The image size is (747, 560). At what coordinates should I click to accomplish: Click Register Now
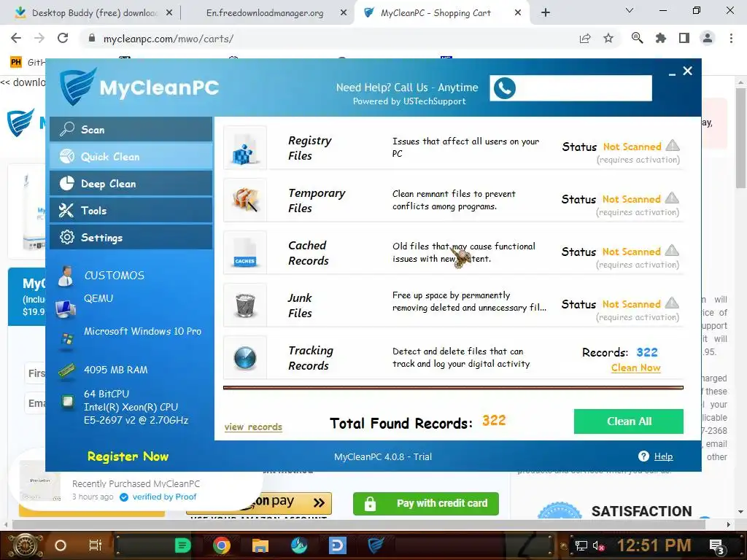pos(128,456)
